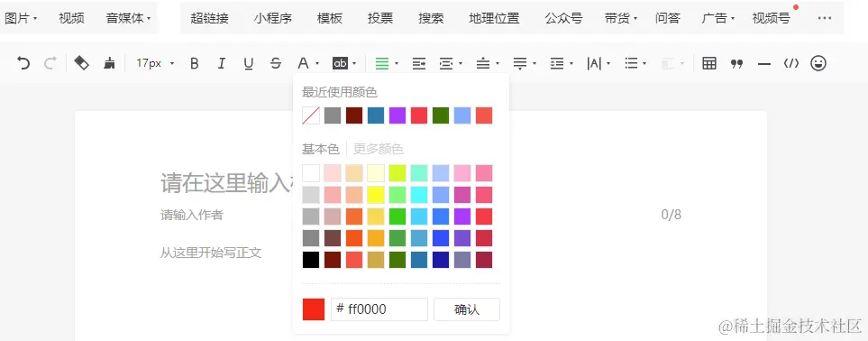The image size is (868, 341).
Task: Open the 图片 dropdown menu
Action: [21, 18]
